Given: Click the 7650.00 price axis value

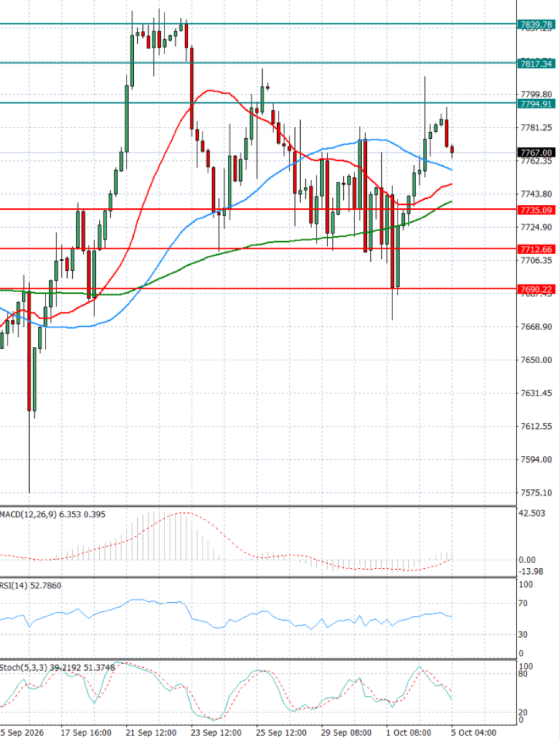Looking at the screenshot, I should click(x=536, y=359).
